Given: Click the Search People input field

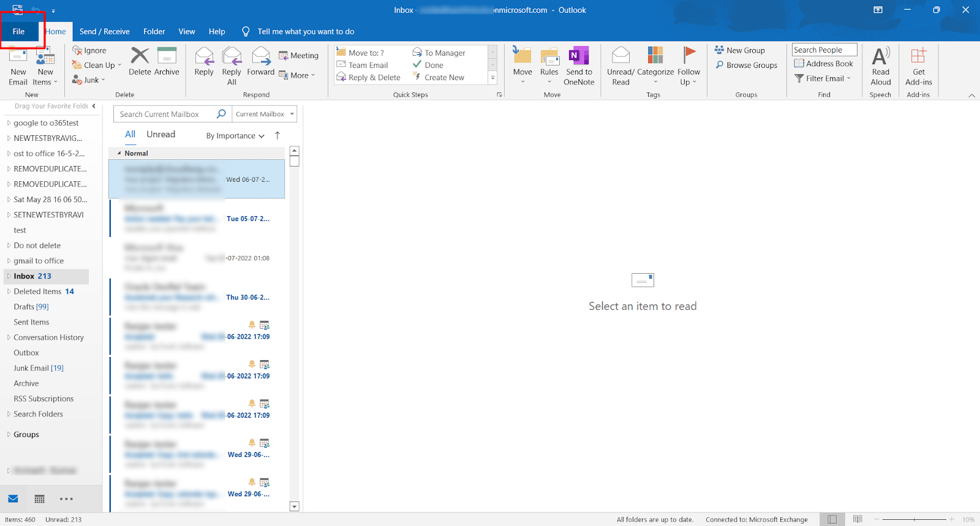Looking at the screenshot, I should [824, 50].
